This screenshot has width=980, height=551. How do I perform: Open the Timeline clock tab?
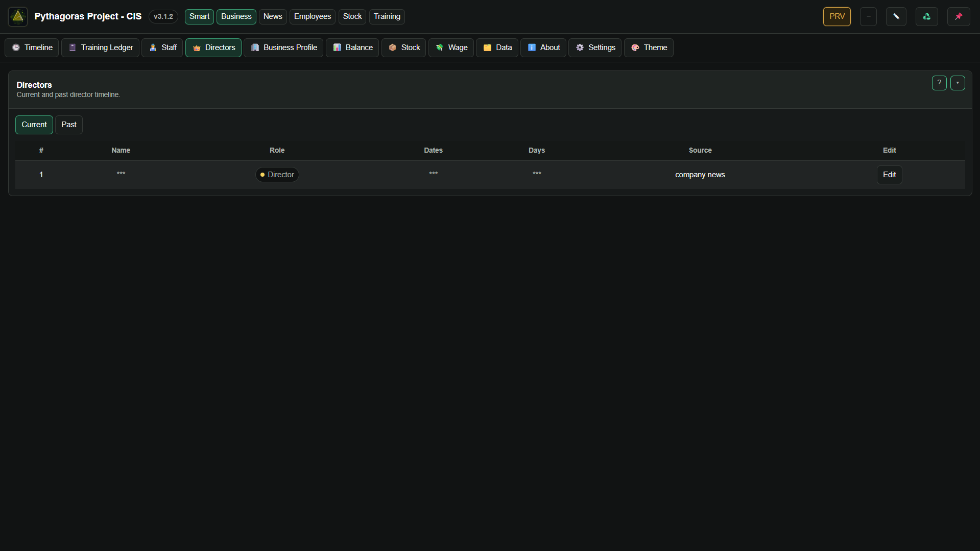click(32, 47)
